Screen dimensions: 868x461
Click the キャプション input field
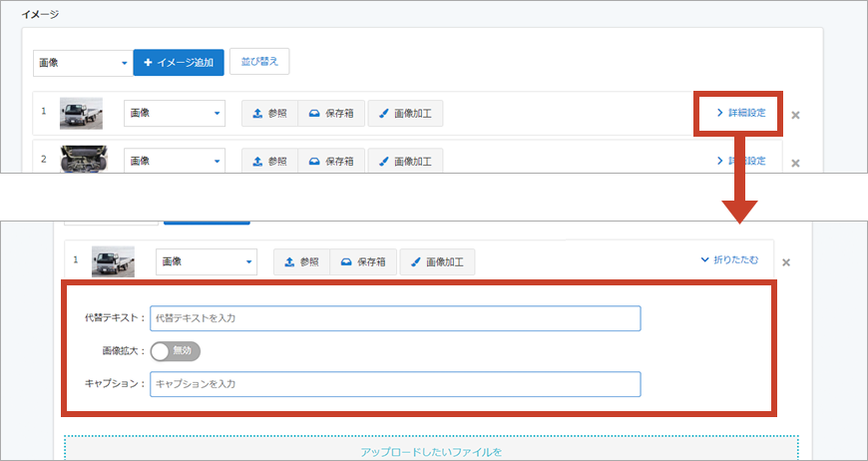point(394,384)
